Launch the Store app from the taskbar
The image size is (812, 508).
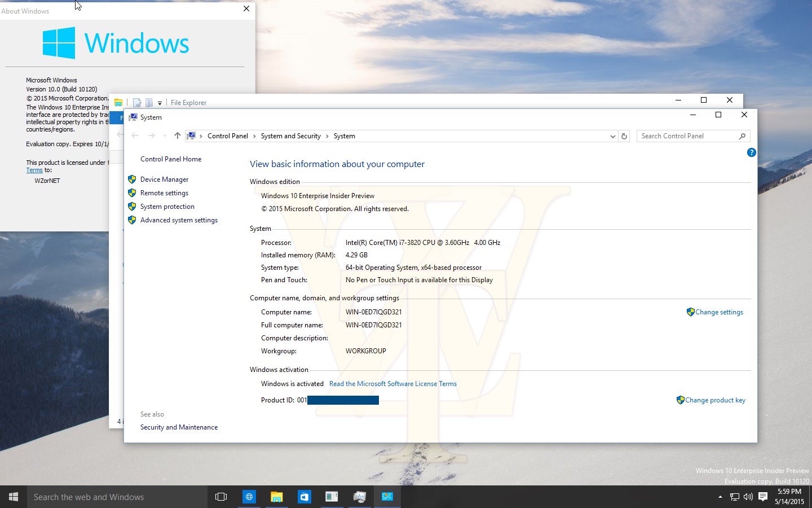(304, 497)
